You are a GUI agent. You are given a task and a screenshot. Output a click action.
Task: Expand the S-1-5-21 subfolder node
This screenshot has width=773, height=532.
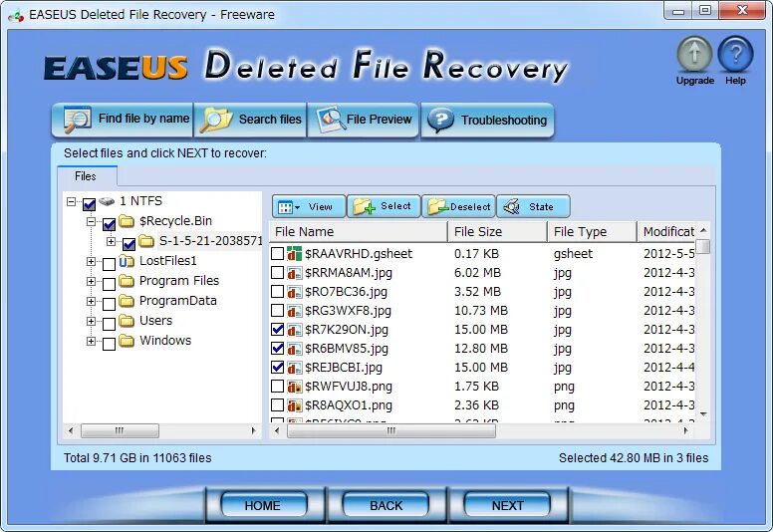111,242
